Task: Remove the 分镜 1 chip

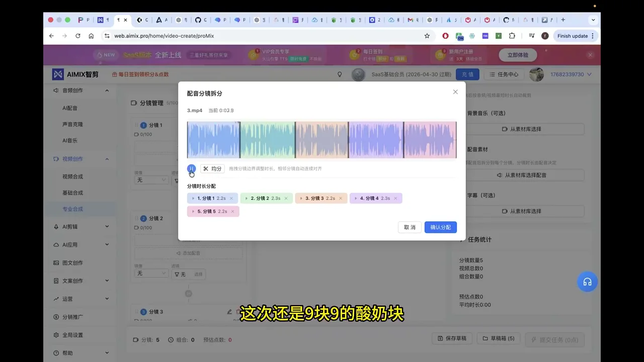Action: tap(231, 199)
